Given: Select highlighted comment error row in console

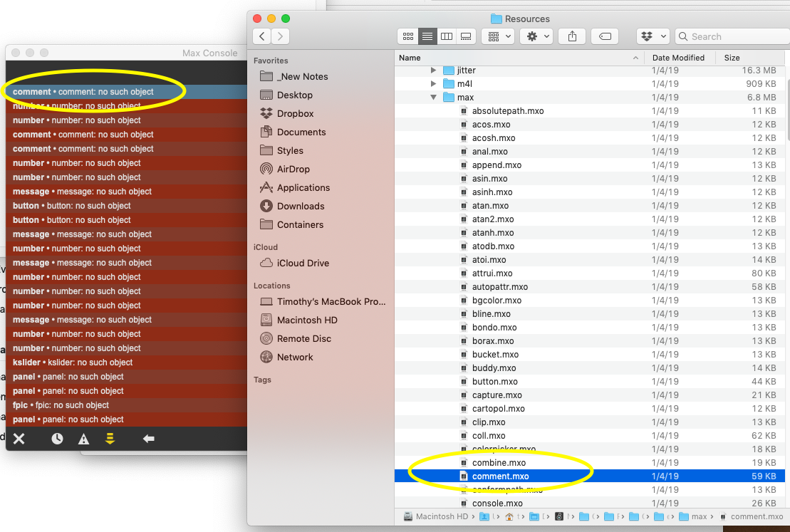Looking at the screenshot, I should pos(126,92).
